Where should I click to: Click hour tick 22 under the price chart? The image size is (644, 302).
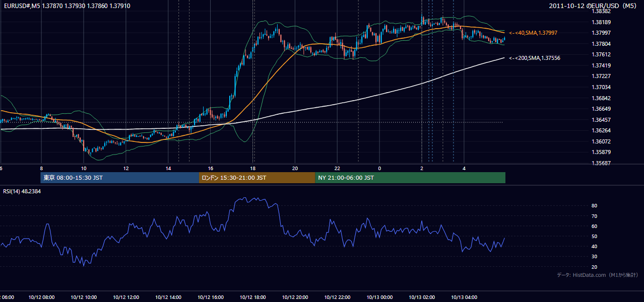coord(338,168)
